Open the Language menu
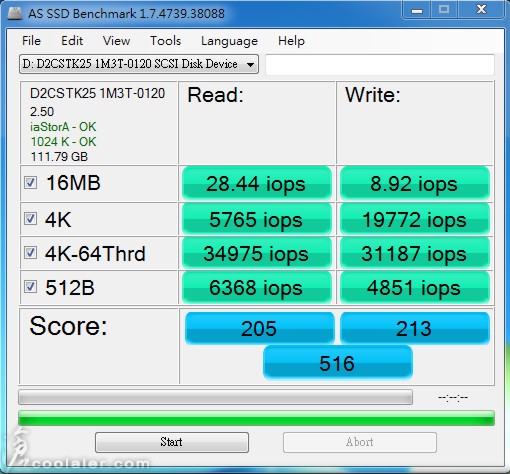 click(229, 41)
